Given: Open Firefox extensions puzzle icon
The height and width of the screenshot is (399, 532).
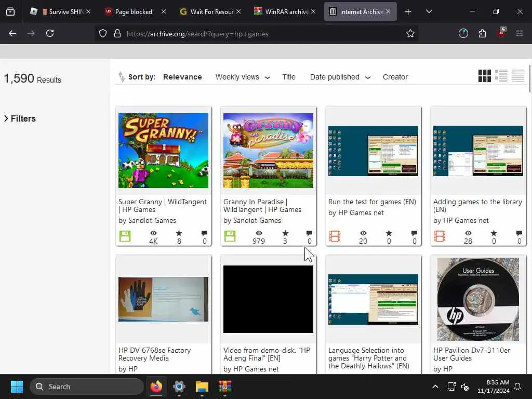Looking at the screenshot, I should pos(482,33).
